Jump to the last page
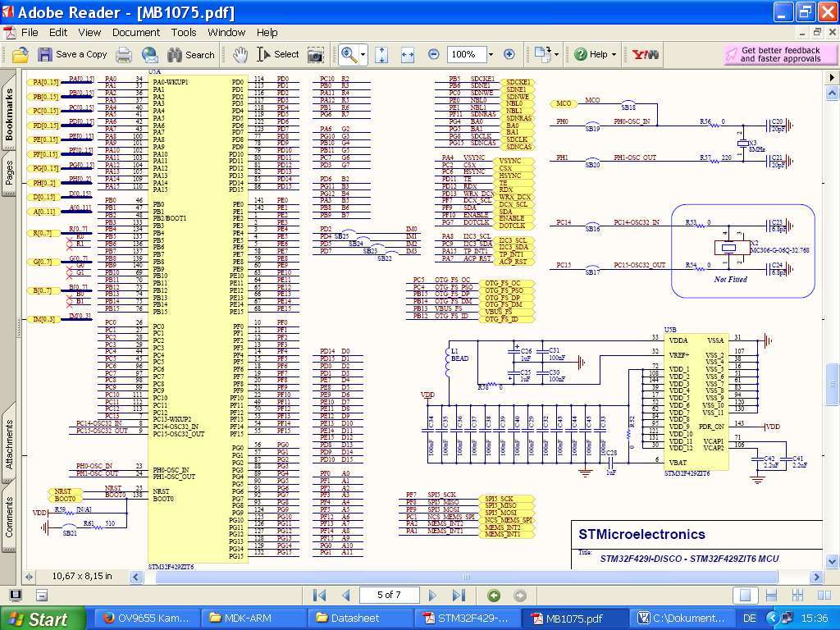Image resolution: width=840 pixels, height=630 pixels. pos(459,596)
